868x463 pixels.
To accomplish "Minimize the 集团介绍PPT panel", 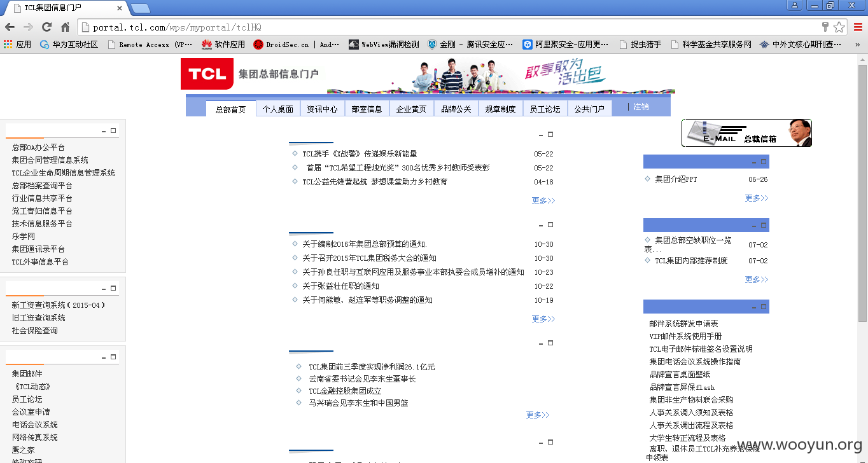I will pyautogui.click(x=755, y=162).
